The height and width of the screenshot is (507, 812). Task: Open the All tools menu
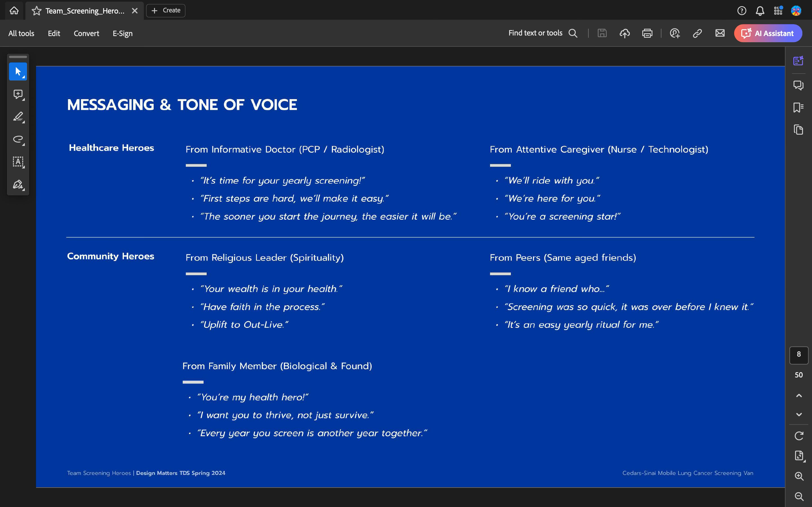tap(21, 33)
